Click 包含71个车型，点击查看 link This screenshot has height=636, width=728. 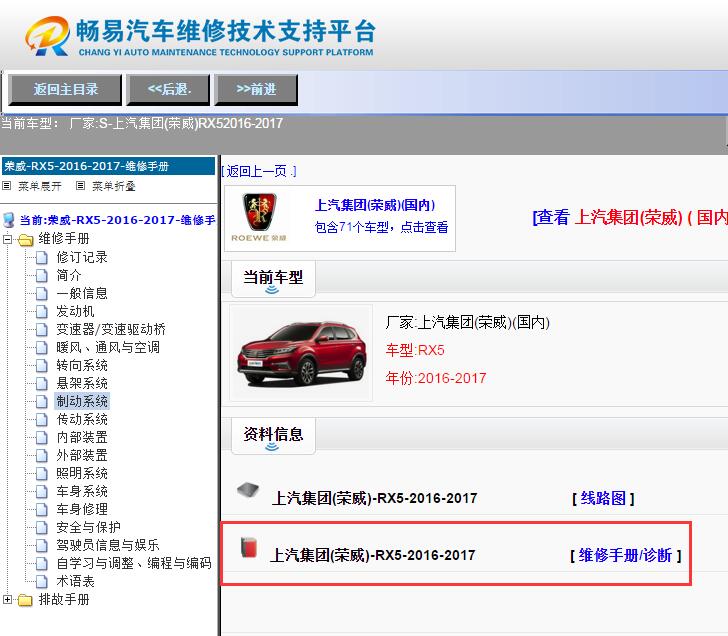tap(381, 227)
